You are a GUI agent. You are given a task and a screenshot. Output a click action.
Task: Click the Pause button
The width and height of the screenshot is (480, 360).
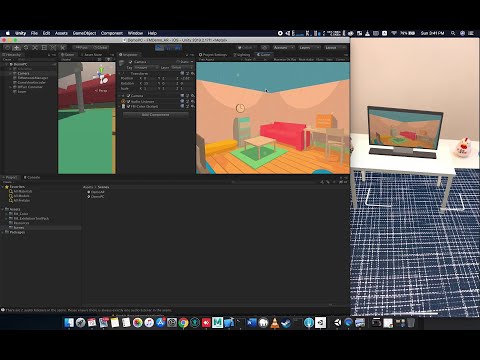[x=169, y=48]
